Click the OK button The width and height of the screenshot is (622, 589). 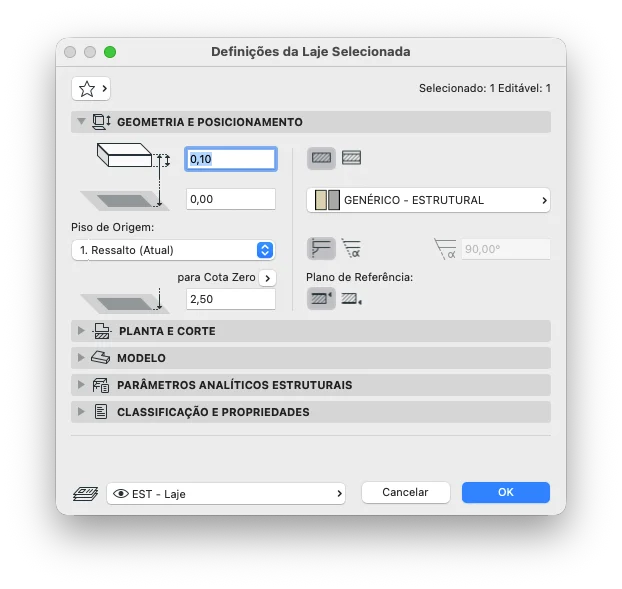pos(506,492)
